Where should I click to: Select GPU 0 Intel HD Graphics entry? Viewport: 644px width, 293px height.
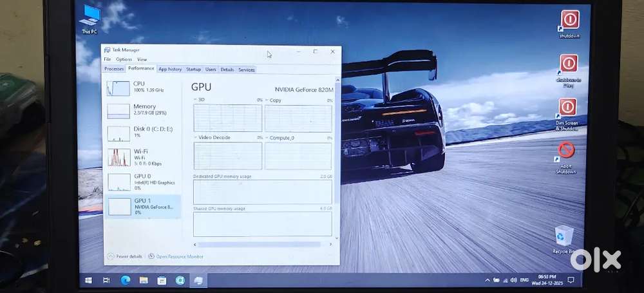pyautogui.click(x=142, y=182)
